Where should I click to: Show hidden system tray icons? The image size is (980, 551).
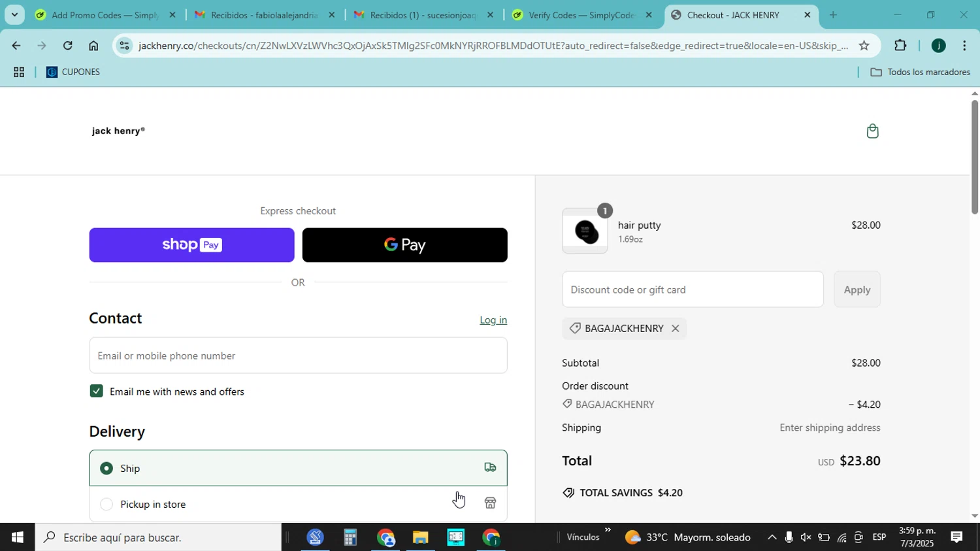tap(772, 538)
